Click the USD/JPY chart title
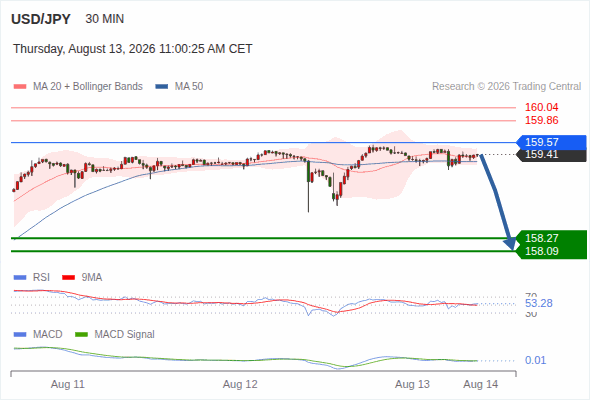Image resolution: width=590 pixels, height=400 pixels. click(x=41, y=19)
